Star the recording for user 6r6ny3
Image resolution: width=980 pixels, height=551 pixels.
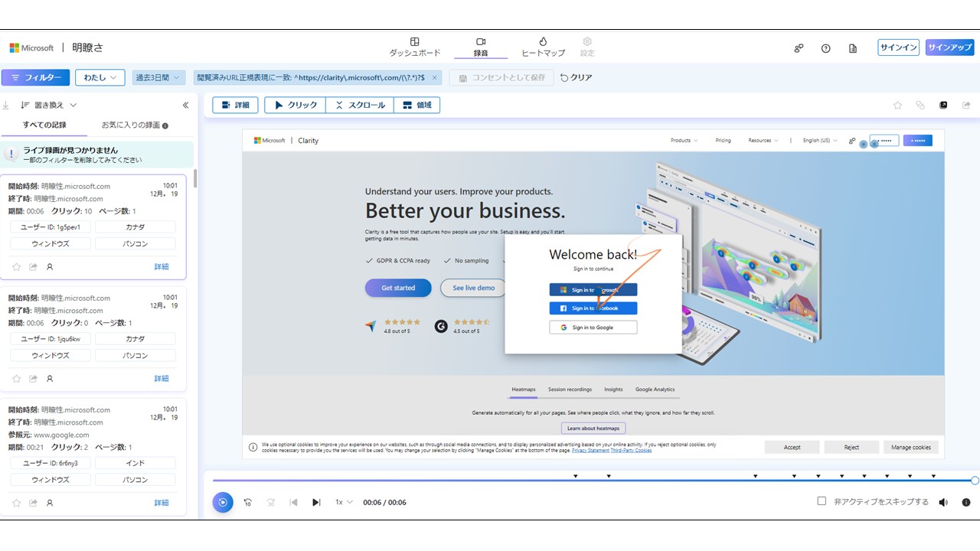click(17, 503)
